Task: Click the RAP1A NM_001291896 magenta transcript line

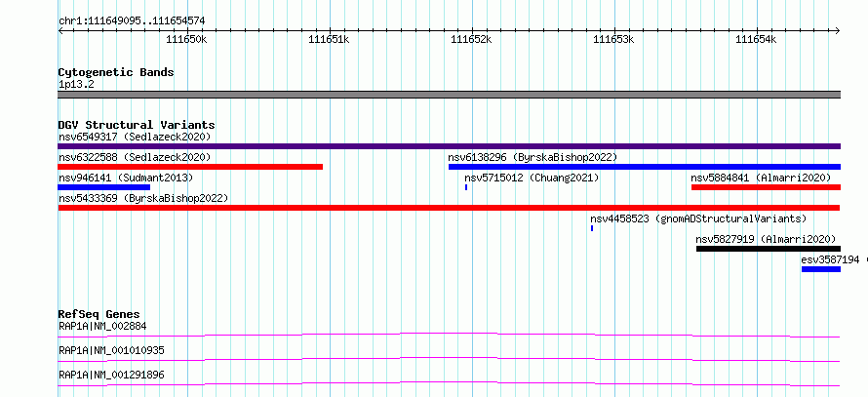Action: click(x=449, y=383)
